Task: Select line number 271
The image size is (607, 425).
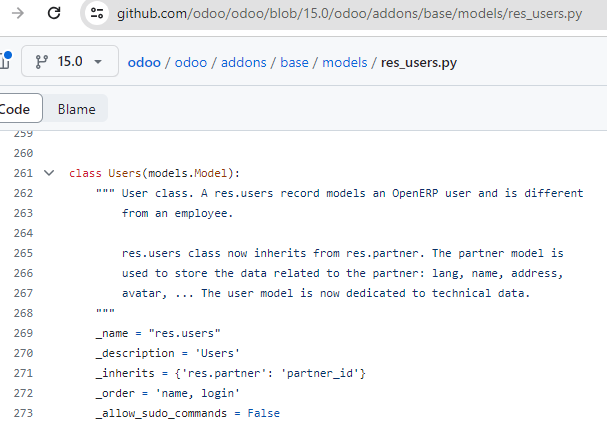Action: point(23,373)
